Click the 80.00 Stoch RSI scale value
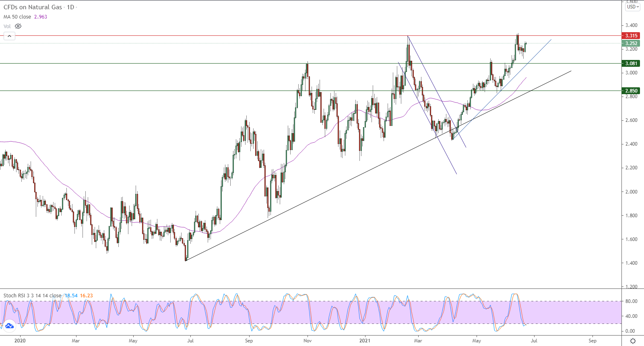Viewport: 644px width, 346px height. [x=631, y=301]
